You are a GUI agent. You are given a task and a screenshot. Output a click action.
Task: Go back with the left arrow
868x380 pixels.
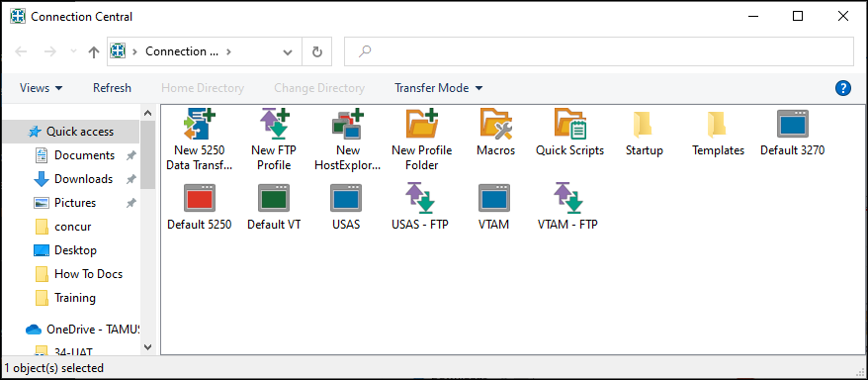pos(21,52)
